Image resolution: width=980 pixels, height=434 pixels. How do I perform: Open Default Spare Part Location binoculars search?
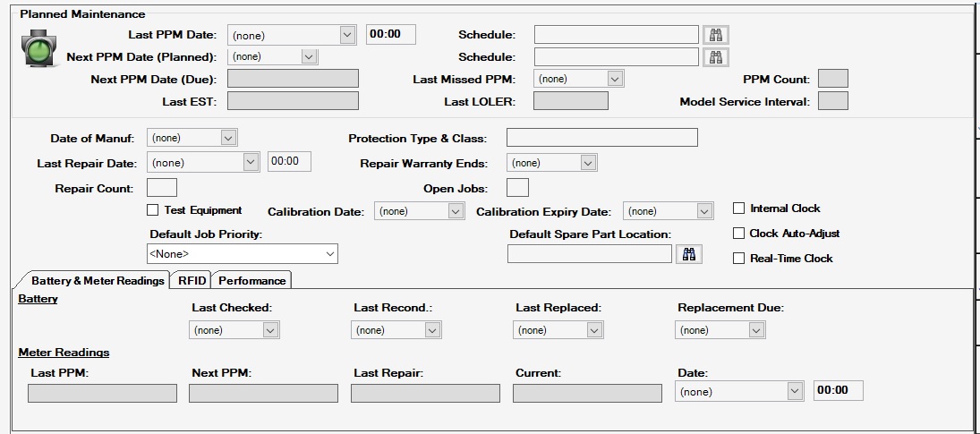[689, 254]
